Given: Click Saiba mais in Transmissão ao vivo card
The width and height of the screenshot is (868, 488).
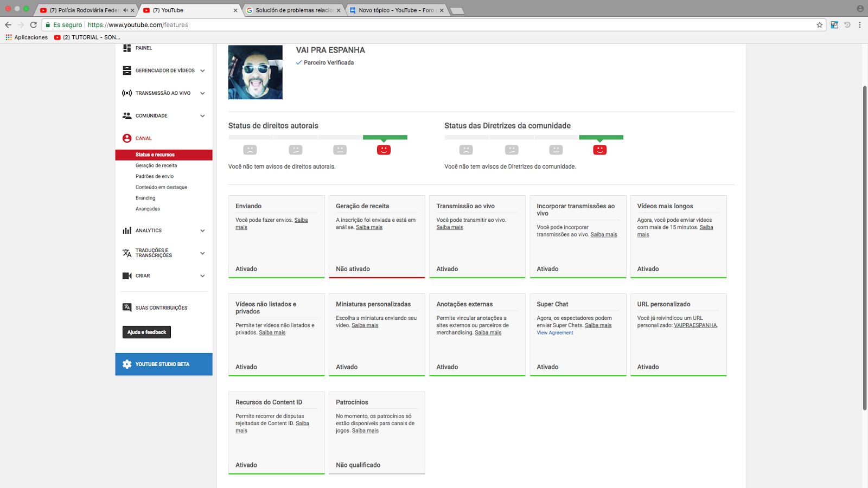Looking at the screenshot, I should (450, 227).
